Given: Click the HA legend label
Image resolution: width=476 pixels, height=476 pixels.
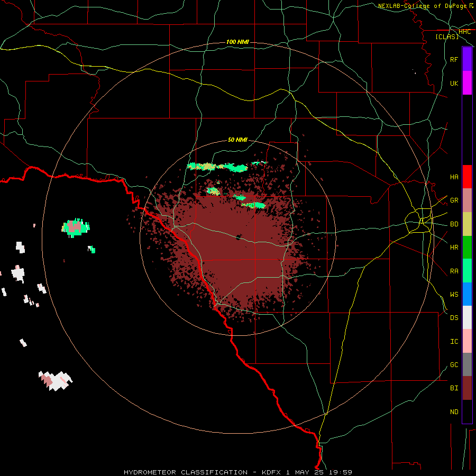Looking at the screenshot, I should (x=454, y=177).
